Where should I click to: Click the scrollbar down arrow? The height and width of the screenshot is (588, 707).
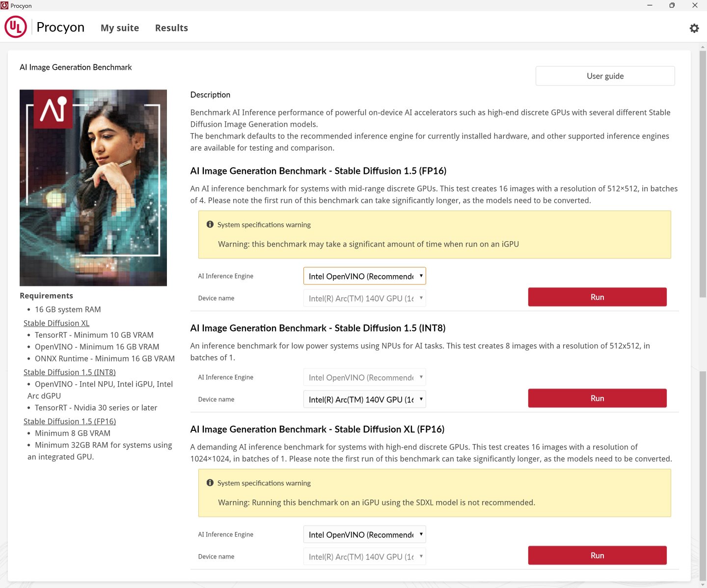click(703, 584)
